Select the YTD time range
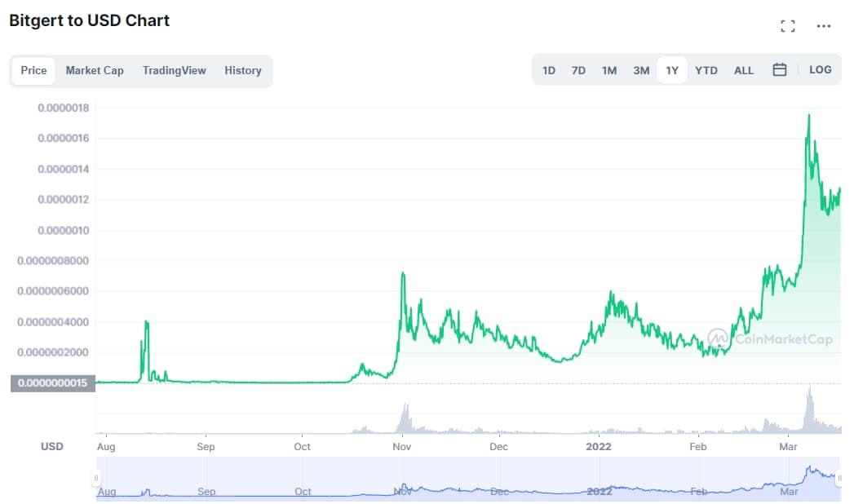 [x=706, y=71]
